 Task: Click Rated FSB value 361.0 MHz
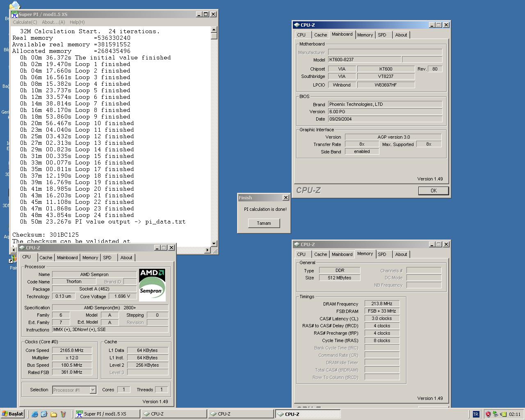(72, 372)
